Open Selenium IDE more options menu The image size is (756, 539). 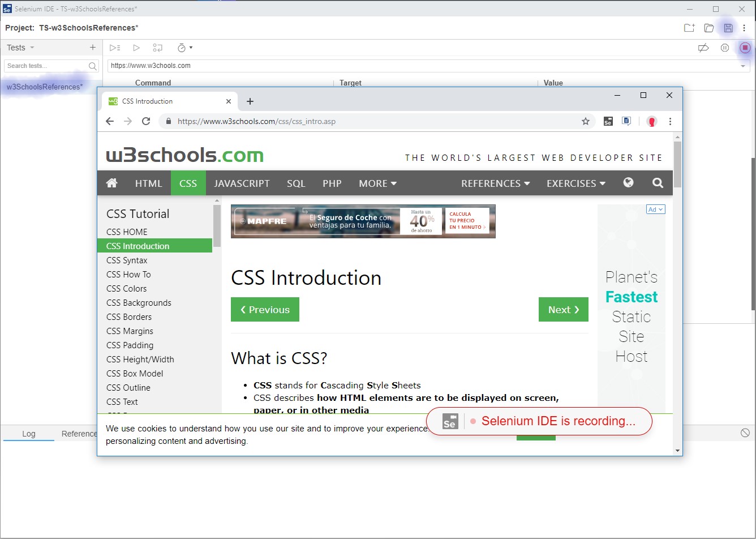[744, 28]
